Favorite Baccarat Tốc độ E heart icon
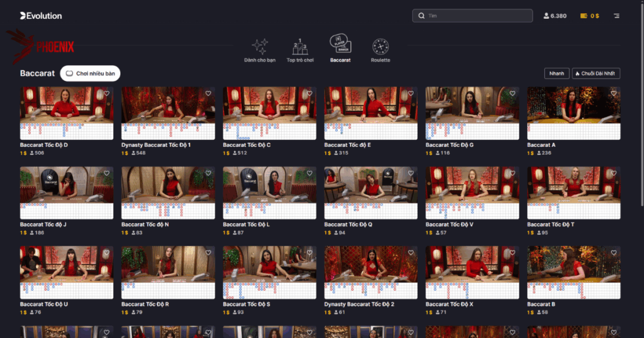 coord(411,94)
